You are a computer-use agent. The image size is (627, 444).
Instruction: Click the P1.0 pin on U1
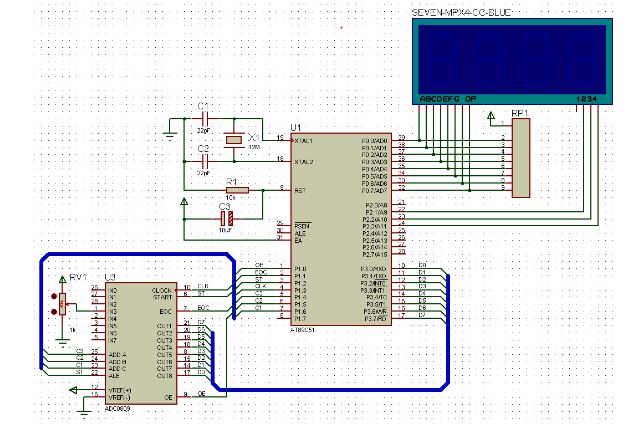coord(285,269)
